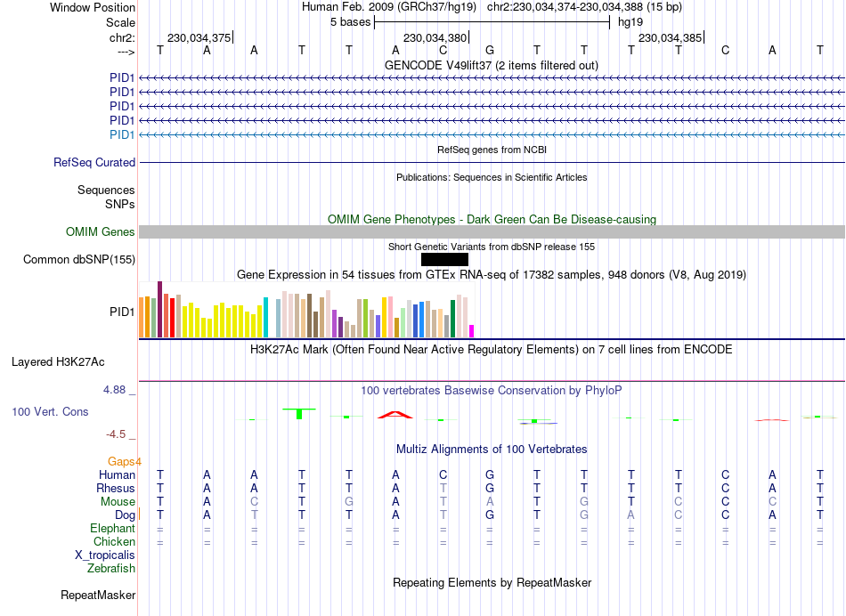Image resolution: width=846 pixels, height=616 pixels.
Task: Click the gray OMIM Genes item bar
Action: 492,232
